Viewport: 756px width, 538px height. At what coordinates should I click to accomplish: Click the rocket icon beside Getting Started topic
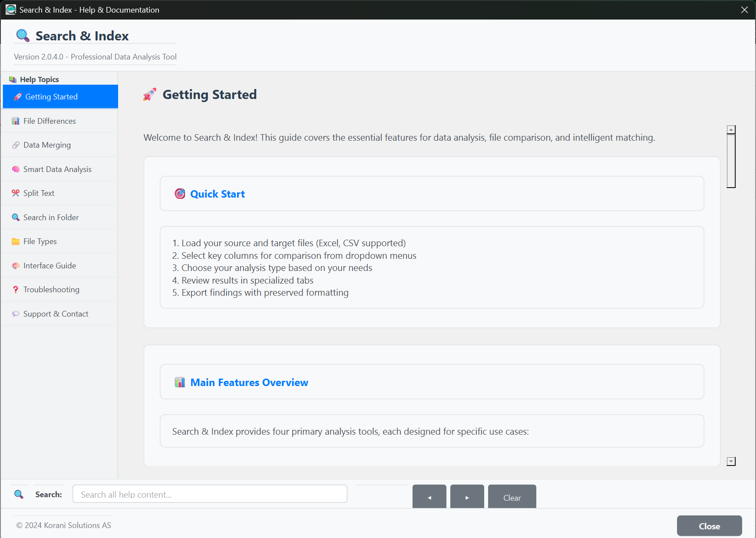tap(17, 97)
